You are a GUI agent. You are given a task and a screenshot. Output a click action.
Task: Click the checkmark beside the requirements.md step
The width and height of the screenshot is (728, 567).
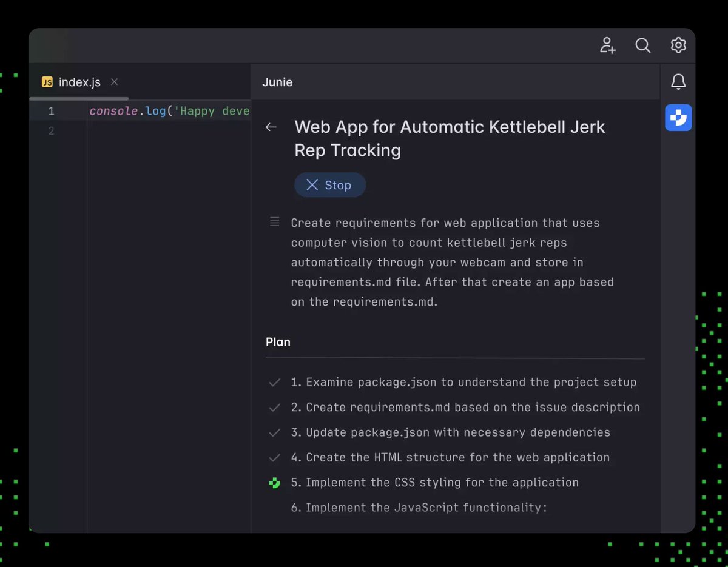coord(274,407)
